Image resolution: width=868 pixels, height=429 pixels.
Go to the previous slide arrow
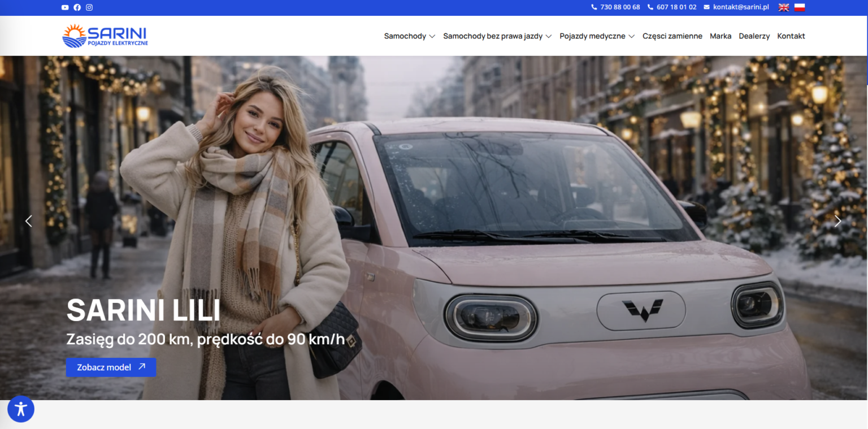pos(29,221)
